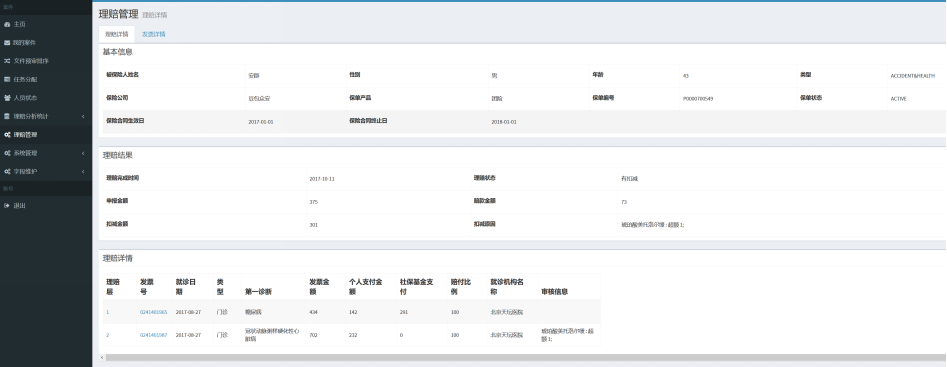The width and height of the screenshot is (947, 367).
Task: Click the 理赔完成时间 field label
Action: 123,178
